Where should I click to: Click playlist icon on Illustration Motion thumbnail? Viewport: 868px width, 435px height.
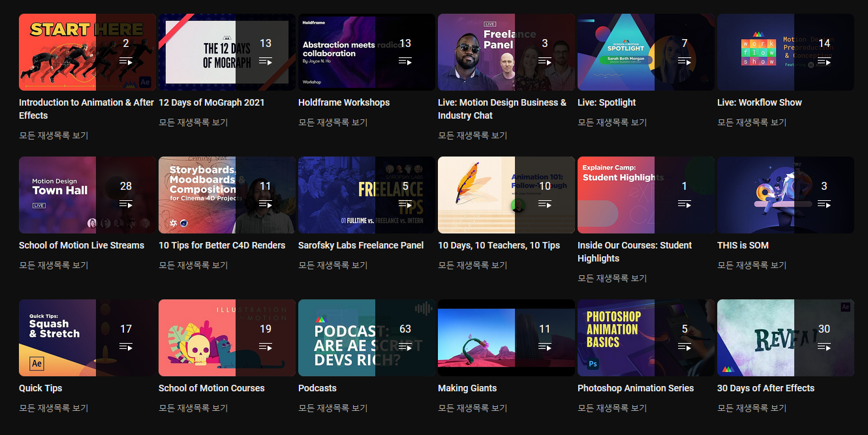coord(266,347)
